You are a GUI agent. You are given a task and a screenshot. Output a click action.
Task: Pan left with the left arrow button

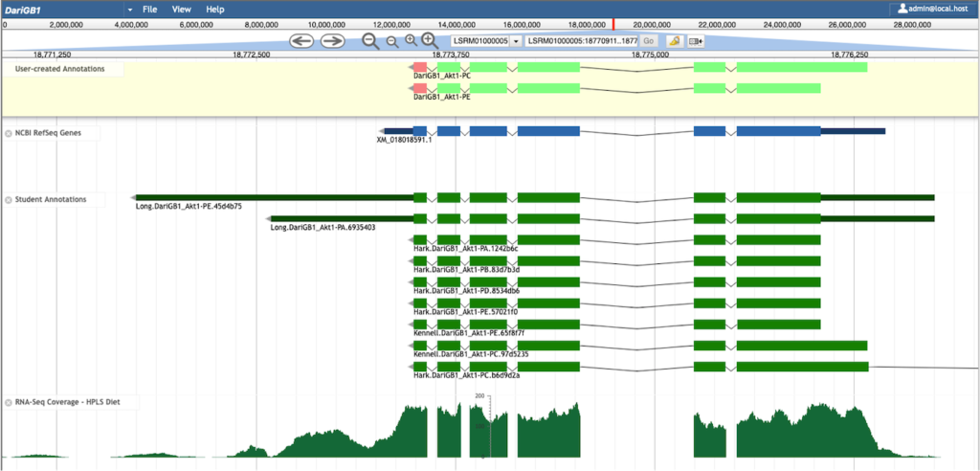pyautogui.click(x=302, y=41)
